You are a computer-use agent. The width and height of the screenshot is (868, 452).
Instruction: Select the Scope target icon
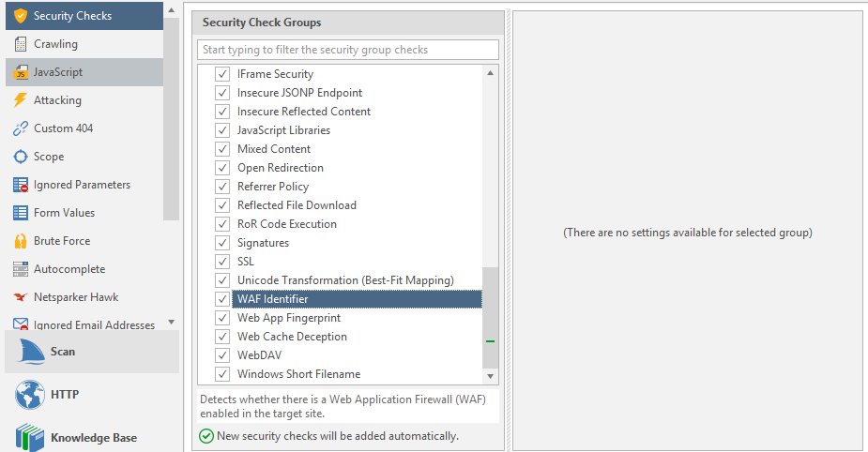coord(20,157)
